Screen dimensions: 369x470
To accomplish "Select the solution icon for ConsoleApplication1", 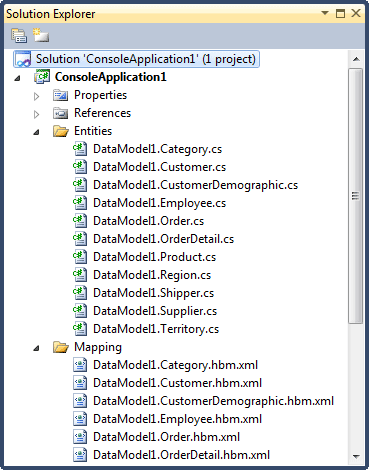I will 23,59.
